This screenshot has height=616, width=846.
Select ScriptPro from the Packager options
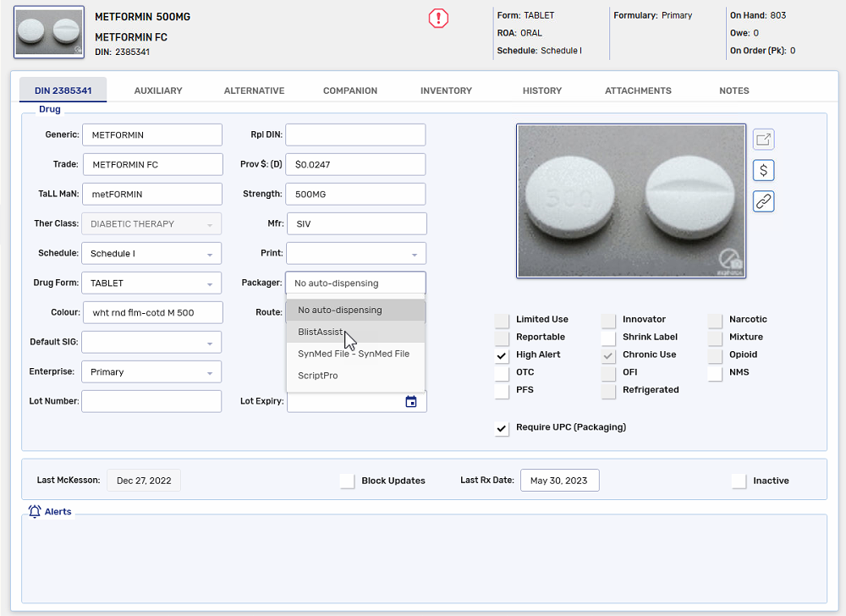[x=317, y=375]
